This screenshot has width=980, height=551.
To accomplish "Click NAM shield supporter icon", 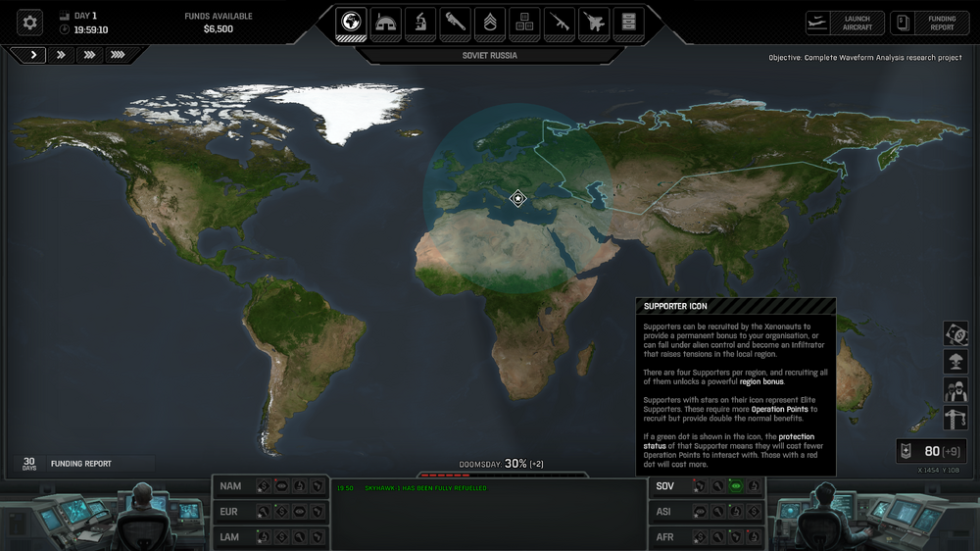I will pyautogui.click(x=318, y=486).
